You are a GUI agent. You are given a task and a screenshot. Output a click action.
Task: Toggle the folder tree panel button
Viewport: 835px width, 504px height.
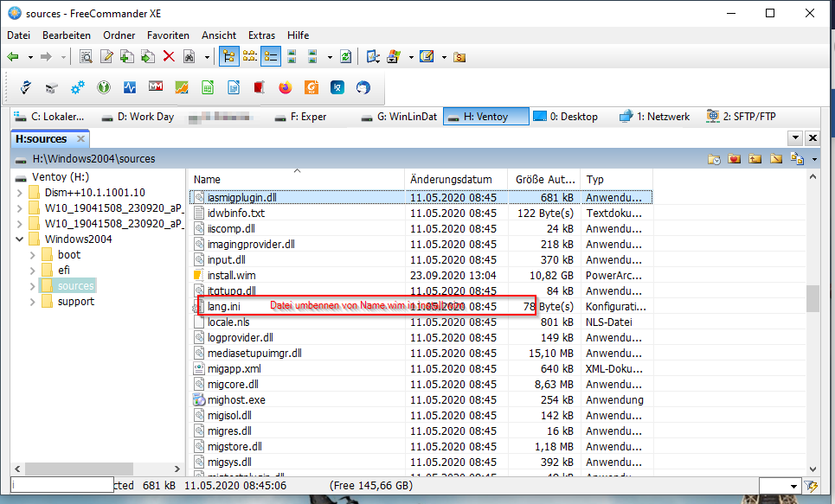tap(229, 56)
